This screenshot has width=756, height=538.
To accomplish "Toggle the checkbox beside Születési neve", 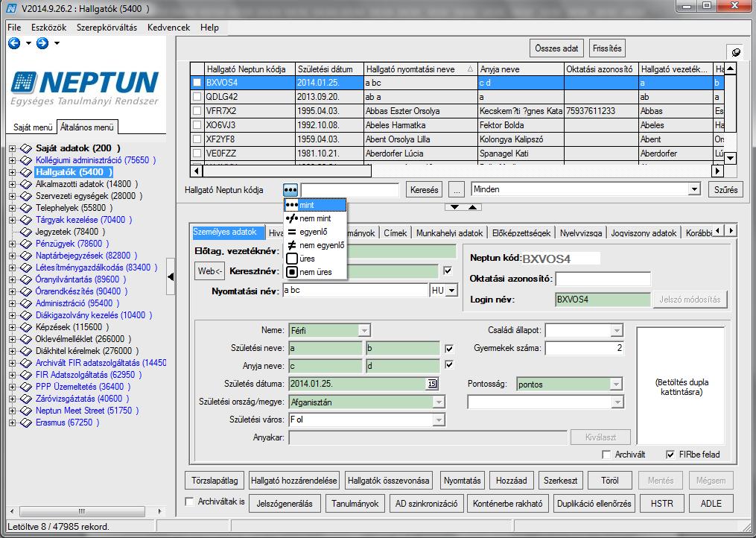I will click(449, 349).
